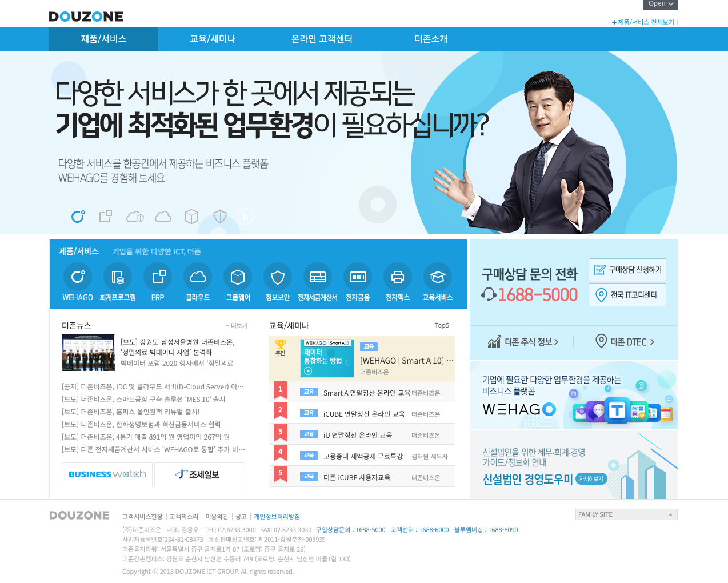Open the 데이터 통합하는 방법 video thumbnail
The height and width of the screenshot is (583, 728).
point(327,358)
